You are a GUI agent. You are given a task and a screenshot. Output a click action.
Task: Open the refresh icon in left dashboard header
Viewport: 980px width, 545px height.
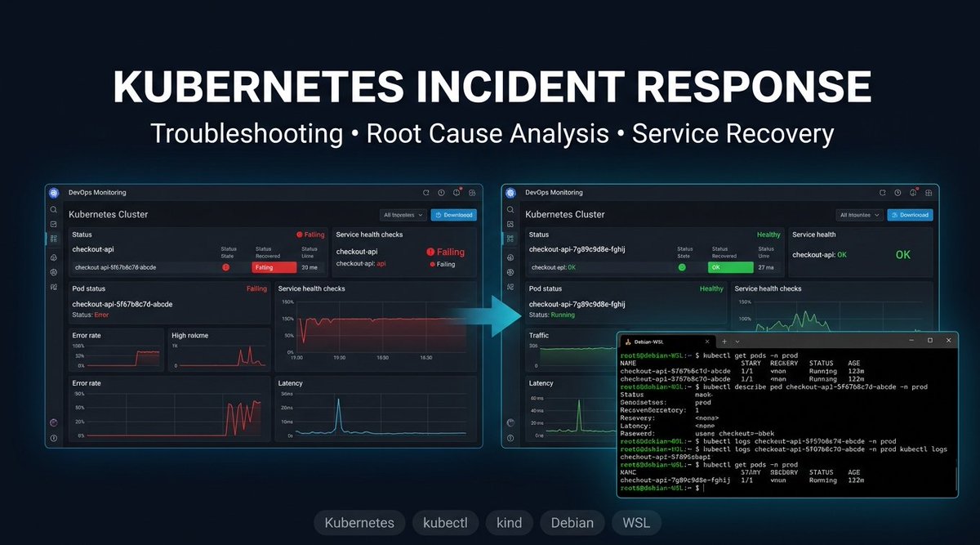click(425, 193)
